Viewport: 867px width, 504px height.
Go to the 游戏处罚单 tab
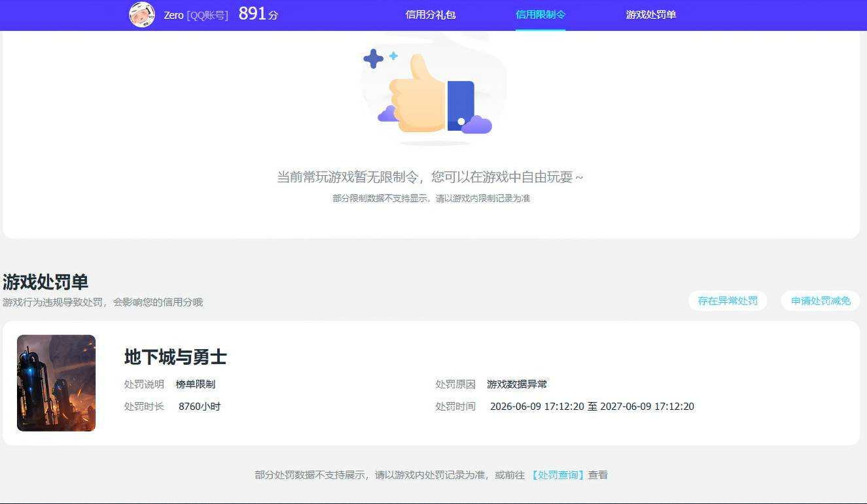pos(651,14)
